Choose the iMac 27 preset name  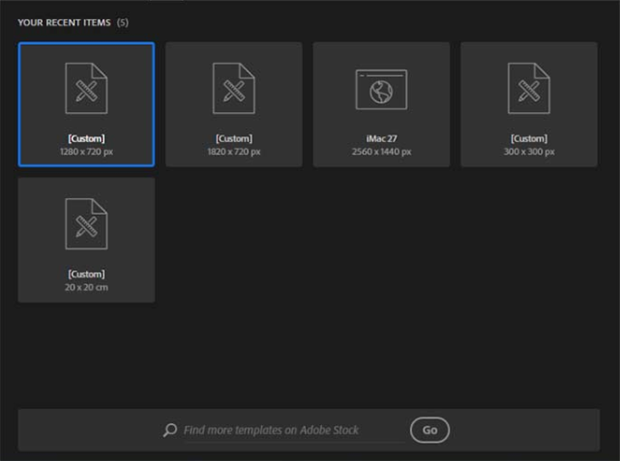(381, 139)
